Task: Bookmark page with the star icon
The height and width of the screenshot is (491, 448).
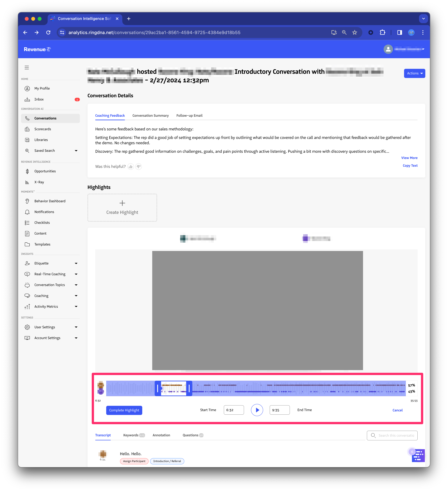Action: click(354, 33)
